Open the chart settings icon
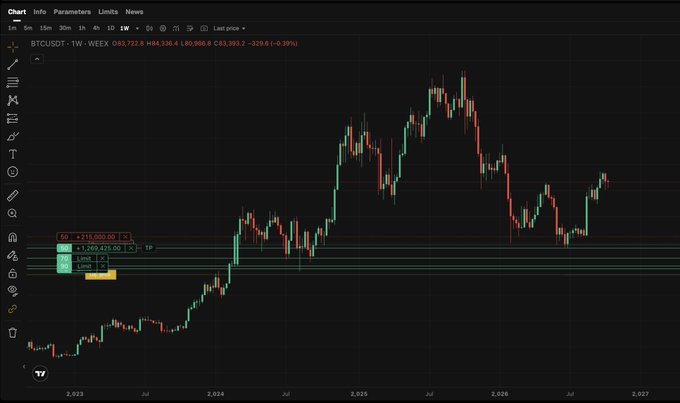 pyautogui.click(x=163, y=28)
